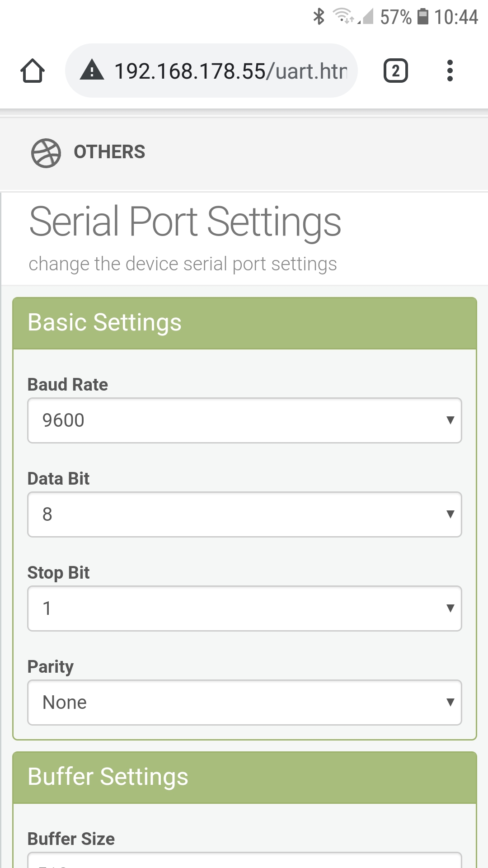Open the browser three-dot overflow menu
The width and height of the screenshot is (488, 868).
(x=450, y=71)
